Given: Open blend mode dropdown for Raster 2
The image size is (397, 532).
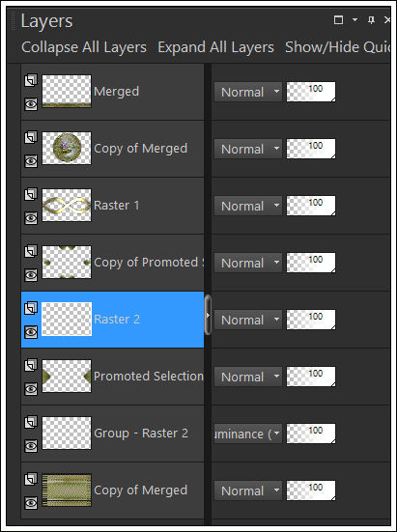Looking at the screenshot, I should (248, 320).
